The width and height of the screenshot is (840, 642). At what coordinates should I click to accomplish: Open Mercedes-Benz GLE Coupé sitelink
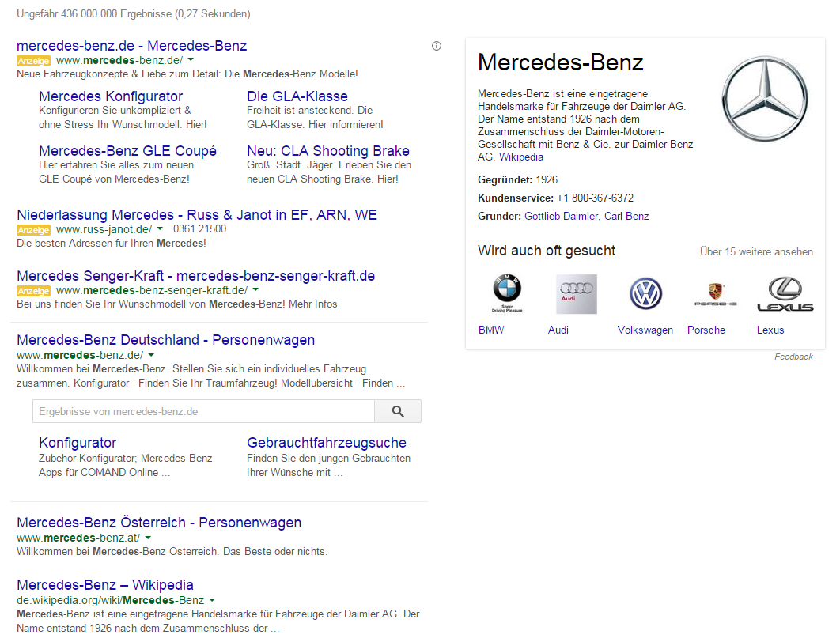(x=127, y=151)
